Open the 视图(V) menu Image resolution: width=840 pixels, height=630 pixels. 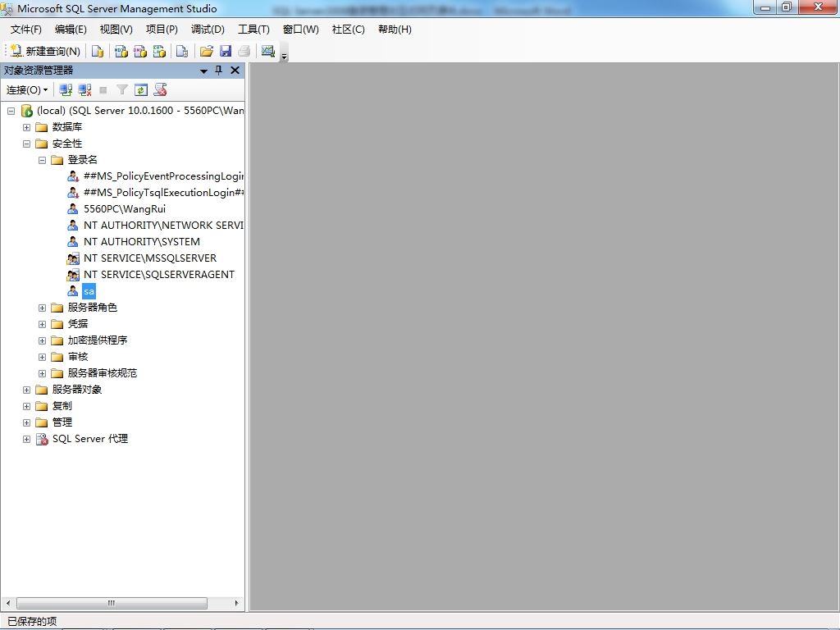(x=116, y=30)
